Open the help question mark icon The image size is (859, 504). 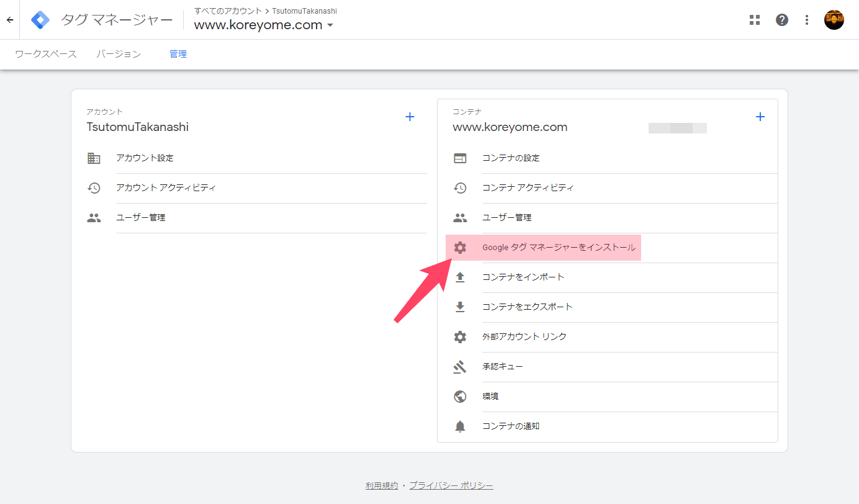click(x=782, y=20)
